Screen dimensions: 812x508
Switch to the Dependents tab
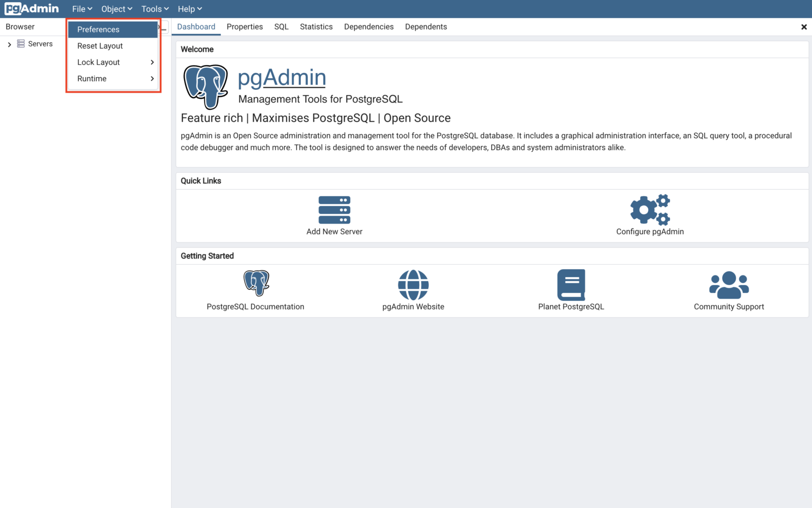pyautogui.click(x=426, y=27)
